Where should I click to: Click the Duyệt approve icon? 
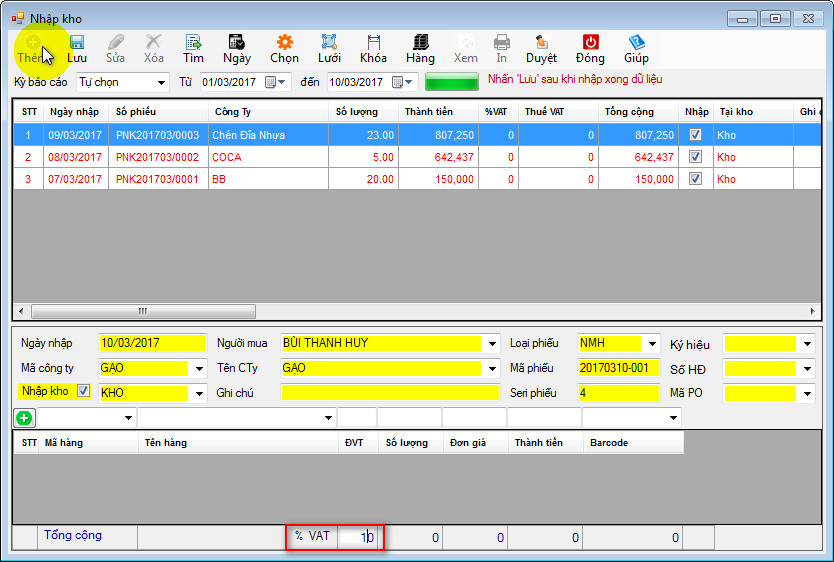click(x=541, y=42)
